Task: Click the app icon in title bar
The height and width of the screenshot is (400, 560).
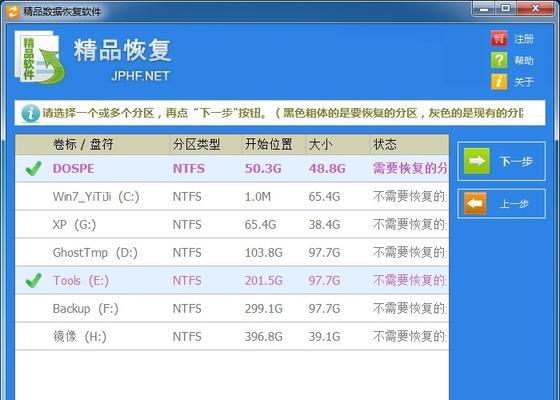Action: pos(13,11)
